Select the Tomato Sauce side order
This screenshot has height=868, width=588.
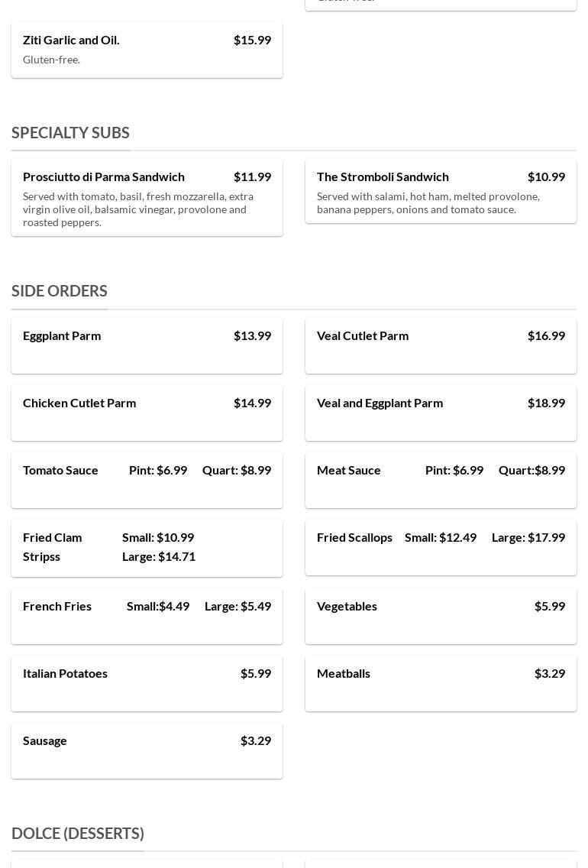click(x=147, y=480)
